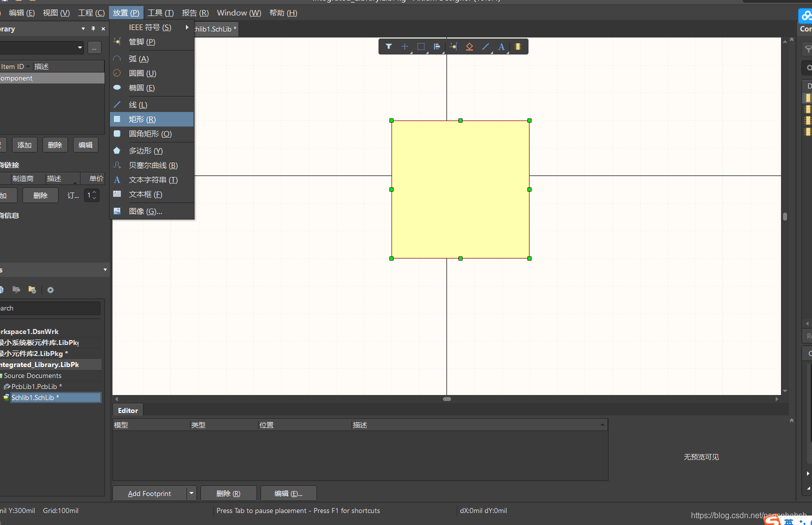The image size is (812, 525).
Task: Expand the IEEE 符号 submenu arrow
Action: tap(187, 27)
